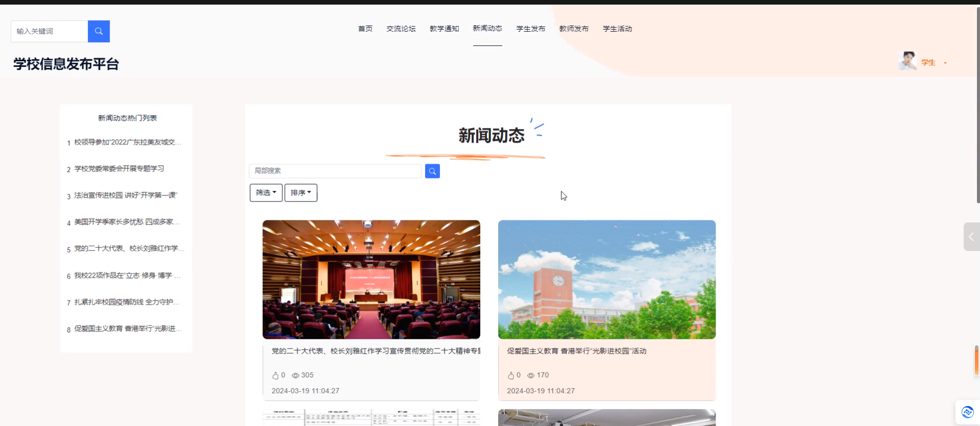Open the 学生 user dropdown arrow
980x426 pixels.
point(945,63)
